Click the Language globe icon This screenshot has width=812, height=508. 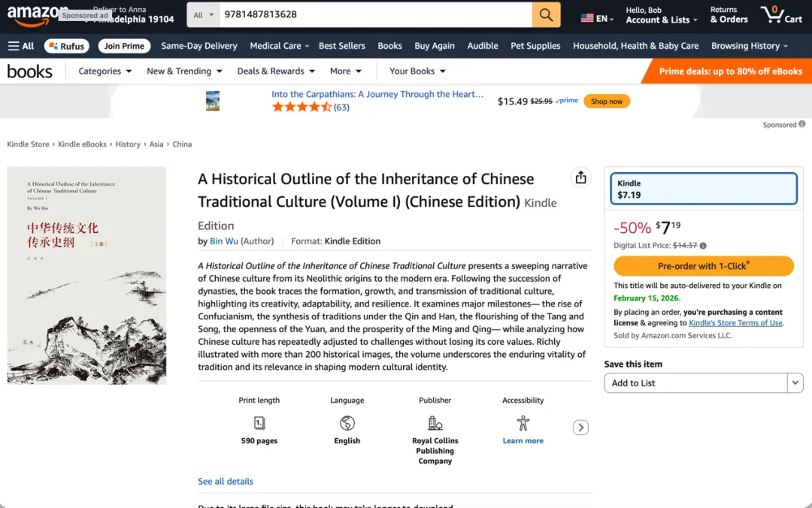coord(347,423)
